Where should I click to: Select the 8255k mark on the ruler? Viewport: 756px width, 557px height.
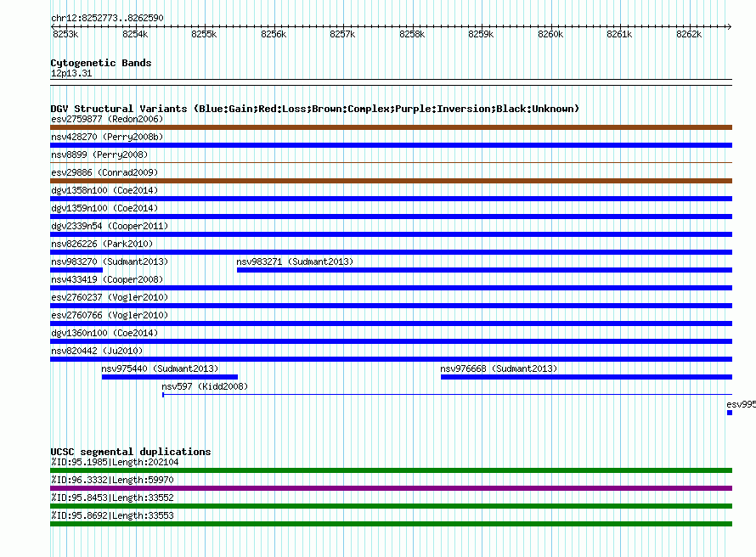(x=204, y=34)
